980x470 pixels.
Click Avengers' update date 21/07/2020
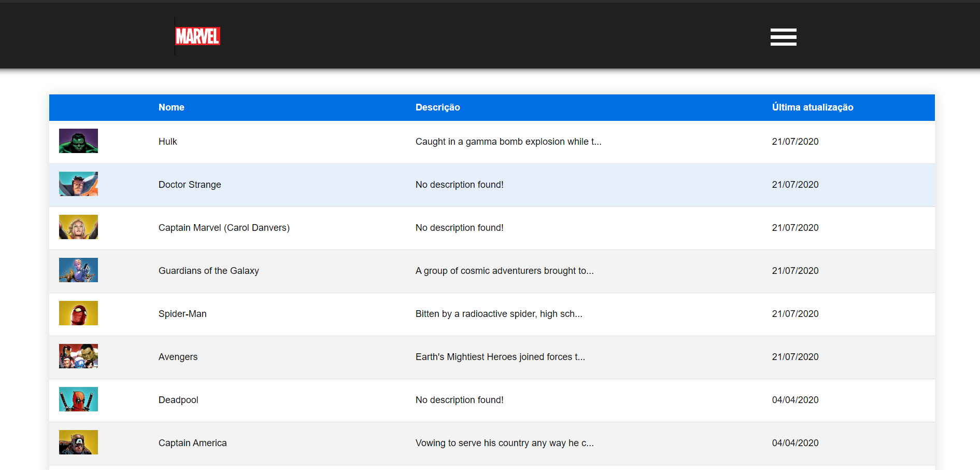click(796, 357)
